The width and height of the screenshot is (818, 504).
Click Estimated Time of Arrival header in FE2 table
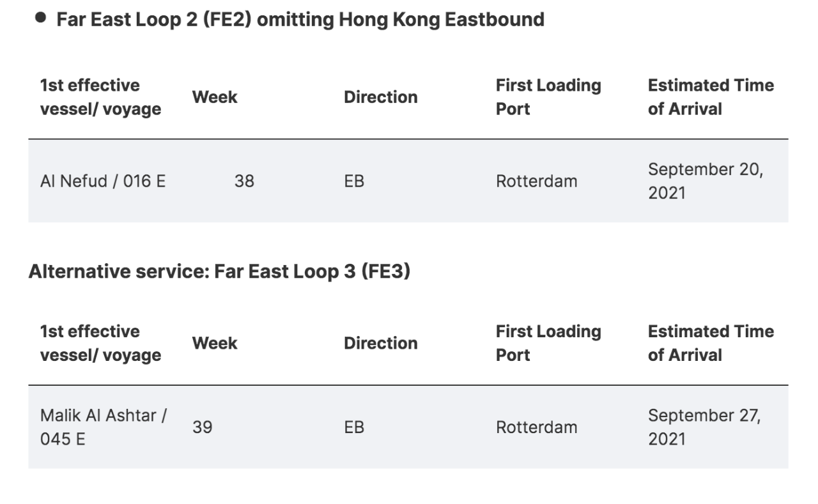pos(710,97)
